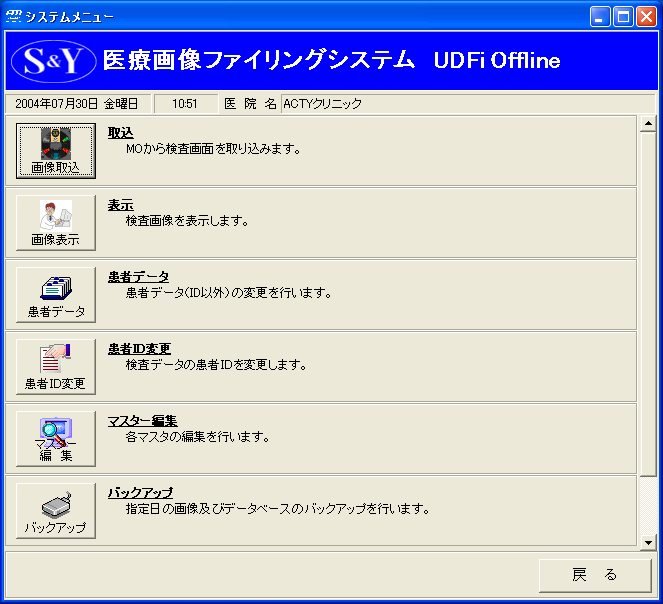
Task: Click the system menu icon in title bar
Action: pos(13,16)
